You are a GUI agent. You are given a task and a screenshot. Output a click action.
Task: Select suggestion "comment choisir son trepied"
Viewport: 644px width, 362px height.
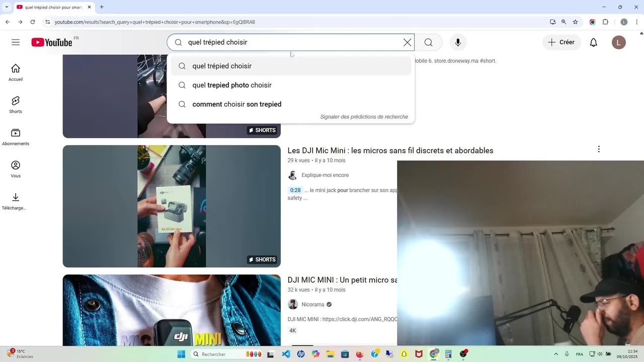tap(291, 104)
